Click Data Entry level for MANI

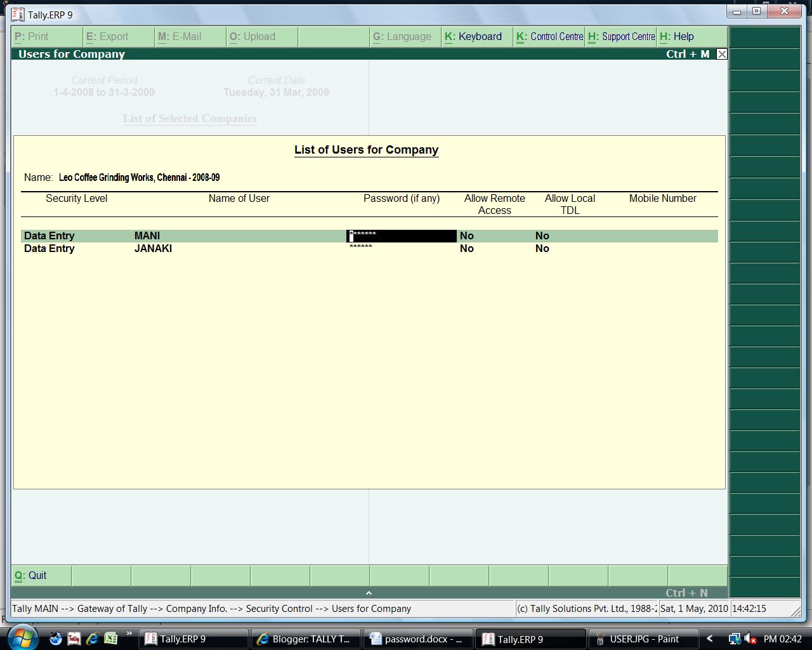[x=49, y=236]
